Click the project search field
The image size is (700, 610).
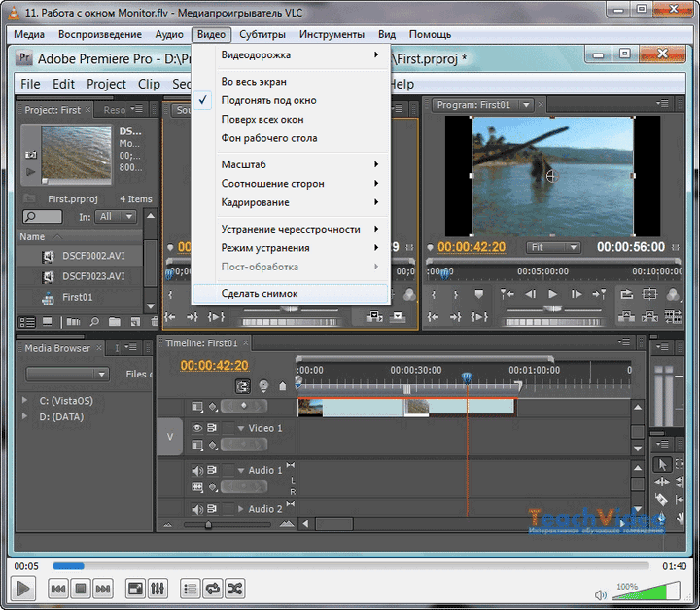click(43, 217)
